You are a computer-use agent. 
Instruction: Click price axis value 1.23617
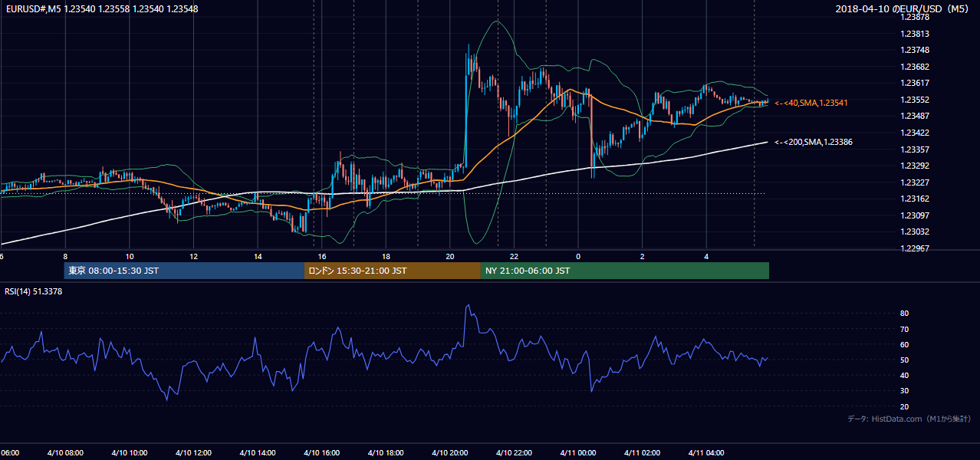coord(915,84)
